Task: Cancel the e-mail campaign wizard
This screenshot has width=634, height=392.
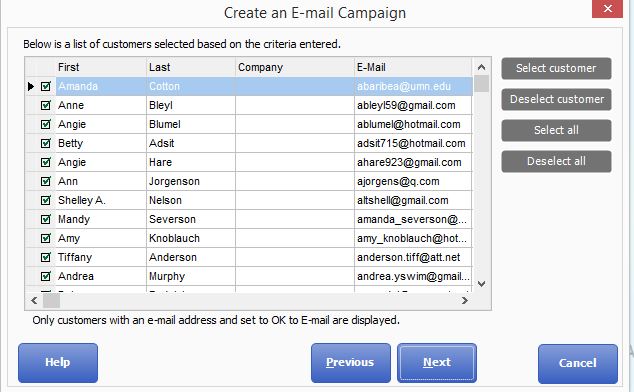Action: pos(578,363)
